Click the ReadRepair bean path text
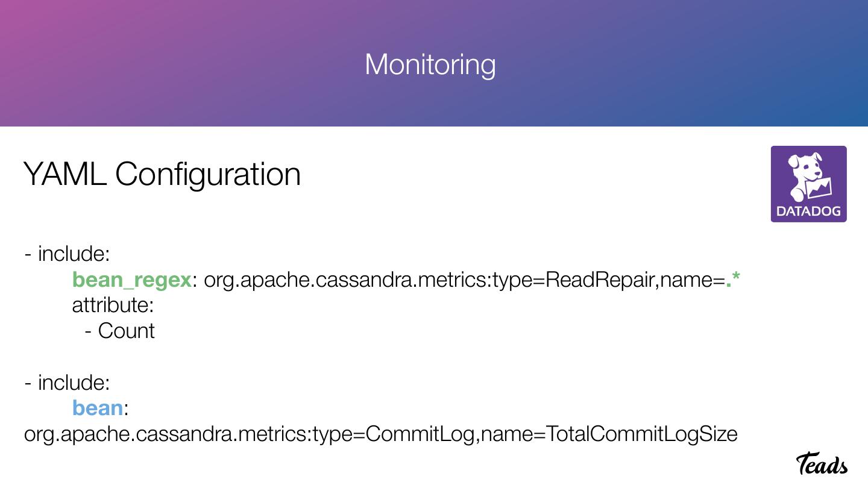 [464, 280]
